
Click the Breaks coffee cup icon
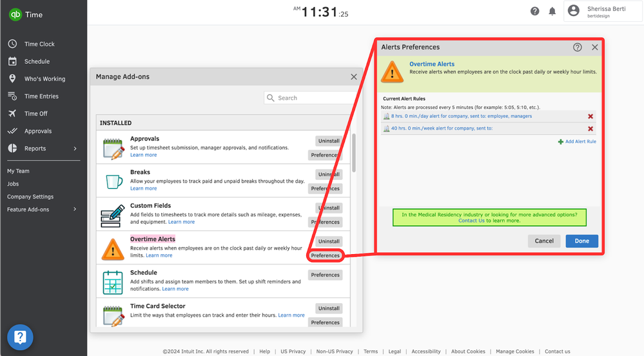(113, 181)
